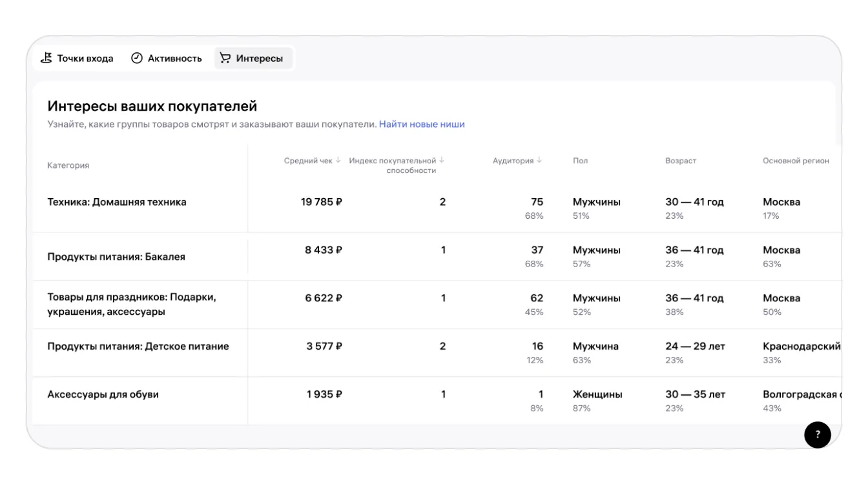Screen dimensions: 868x484
Task: Click the clock icon beside Активность
Action: 137,58
